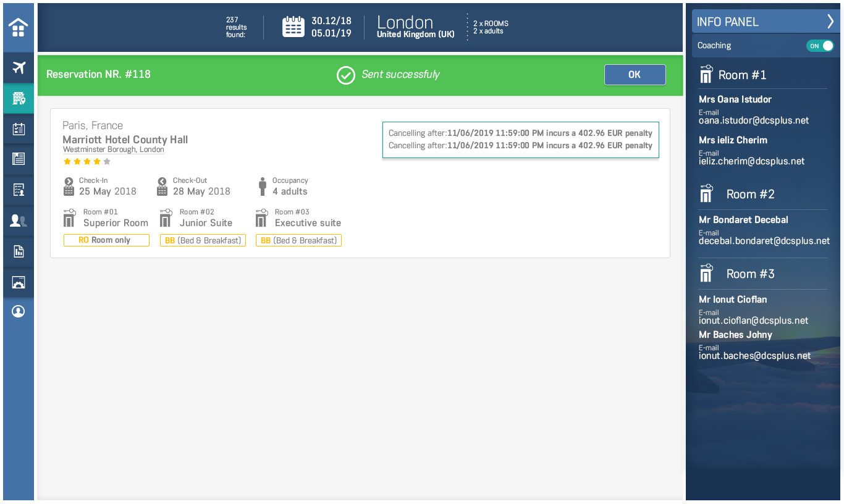The image size is (844, 504).
Task: Select guest Mr Baches Johny
Action: [735, 335]
